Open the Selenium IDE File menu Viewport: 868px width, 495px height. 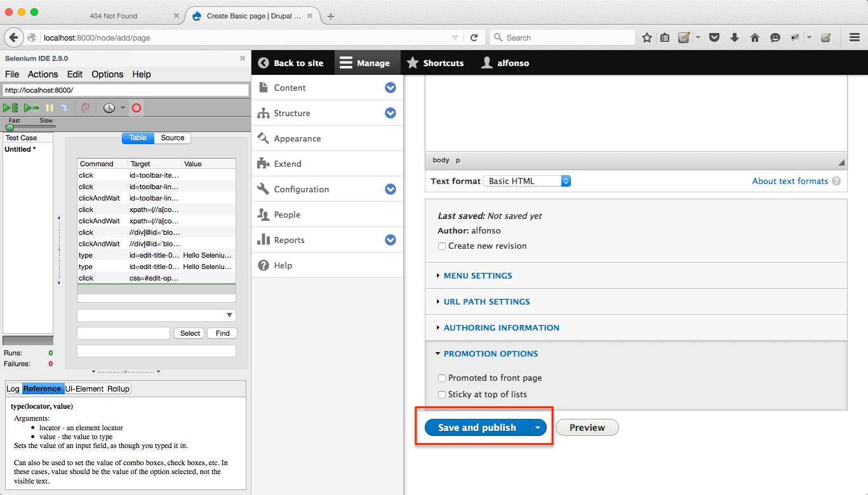(12, 74)
